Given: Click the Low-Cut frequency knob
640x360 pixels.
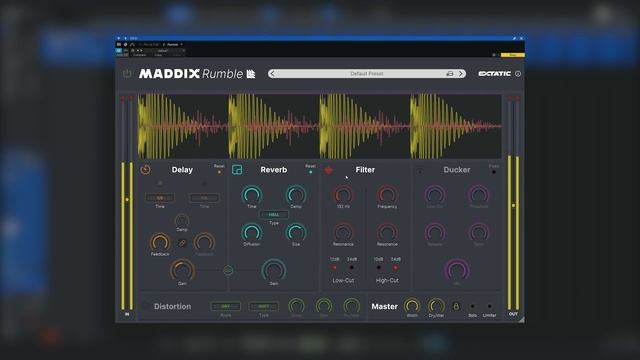Looking at the screenshot, I should [x=343, y=195].
